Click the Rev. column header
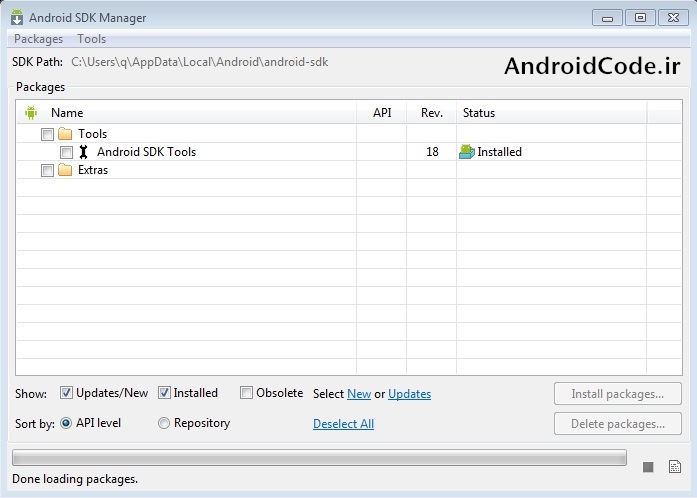 coord(431,113)
